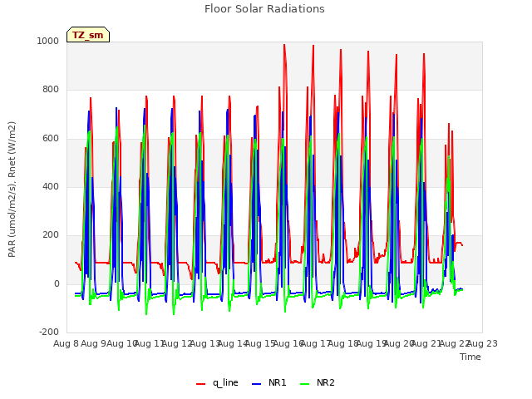Image resolution: width=532 pixels, height=399 pixels.
Task: Click the 1000 y-axis tick label
Action: 48,41
